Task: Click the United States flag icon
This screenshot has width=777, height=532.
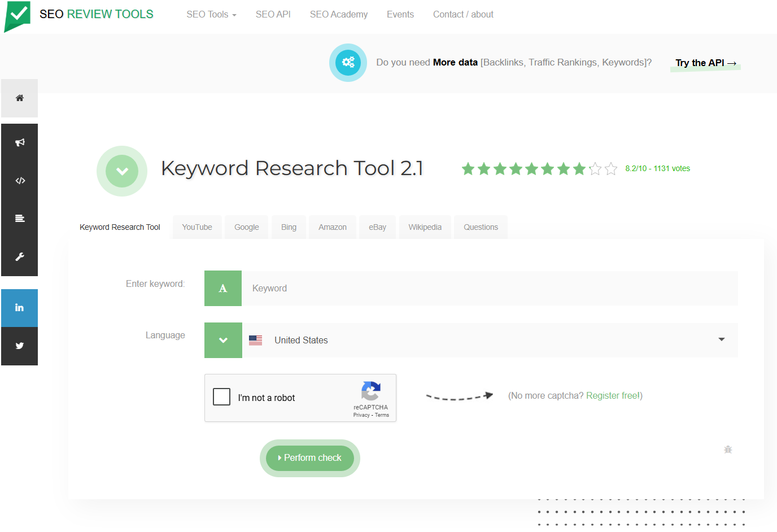Action: [256, 340]
